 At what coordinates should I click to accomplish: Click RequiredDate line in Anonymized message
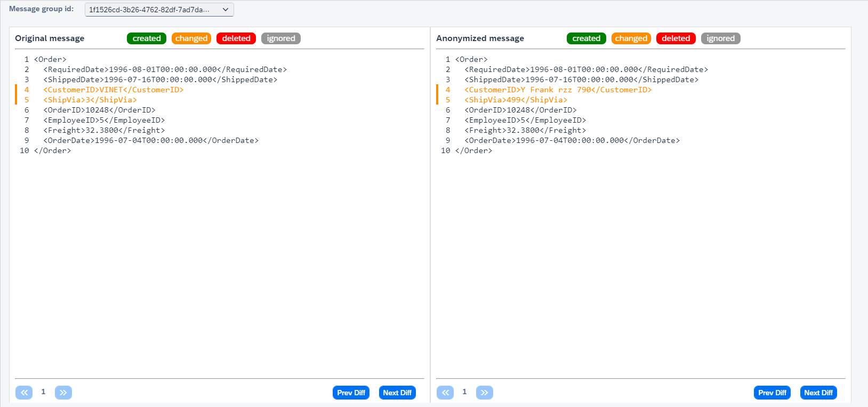(586, 69)
